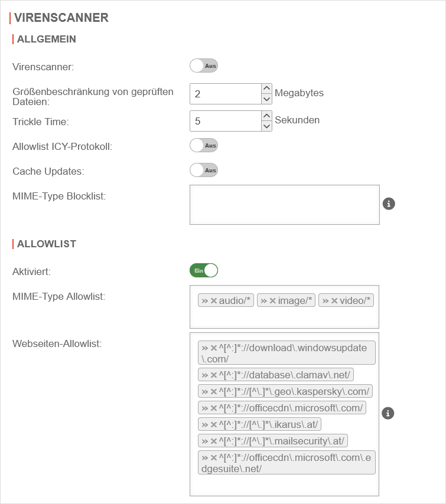Remove audio/* tag via its X icon

tap(214, 301)
